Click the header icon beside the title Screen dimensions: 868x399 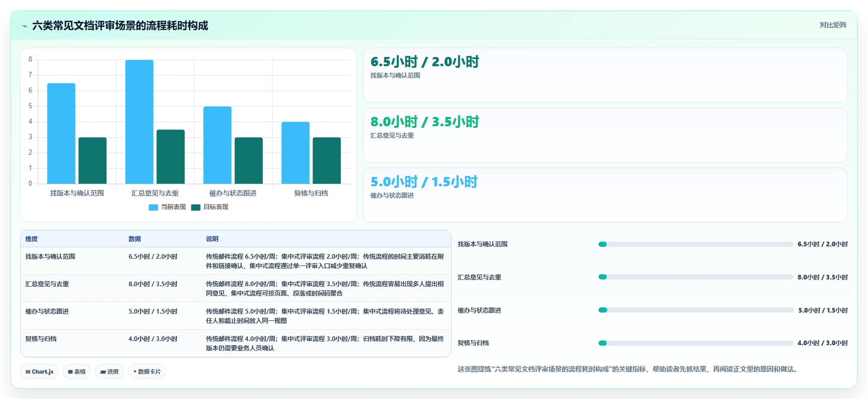[24, 26]
